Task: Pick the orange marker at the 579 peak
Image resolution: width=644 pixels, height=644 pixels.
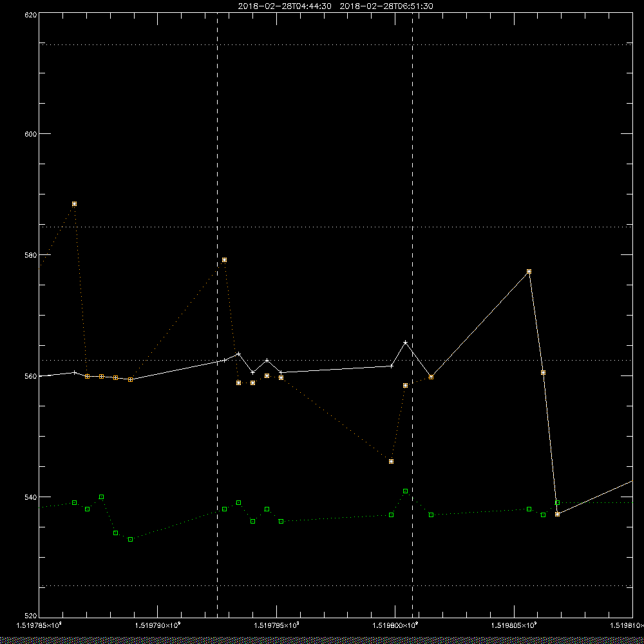Action: coord(224,260)
